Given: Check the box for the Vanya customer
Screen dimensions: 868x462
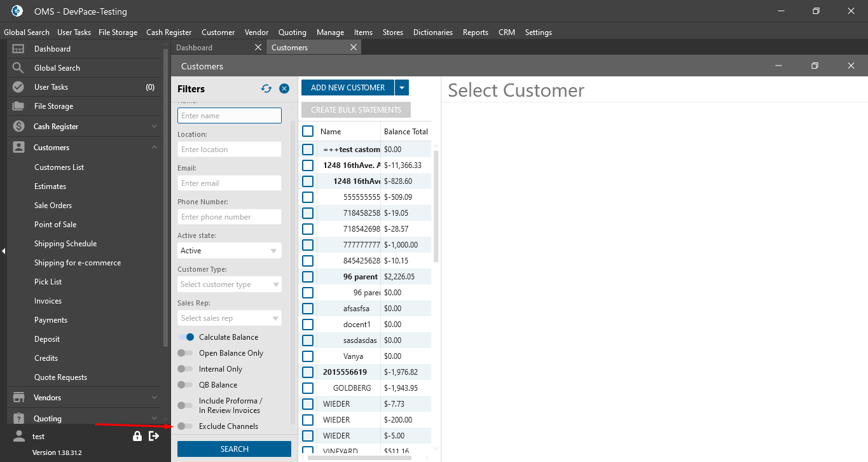Looking at the screenshot, I should (x=308, y=356).
